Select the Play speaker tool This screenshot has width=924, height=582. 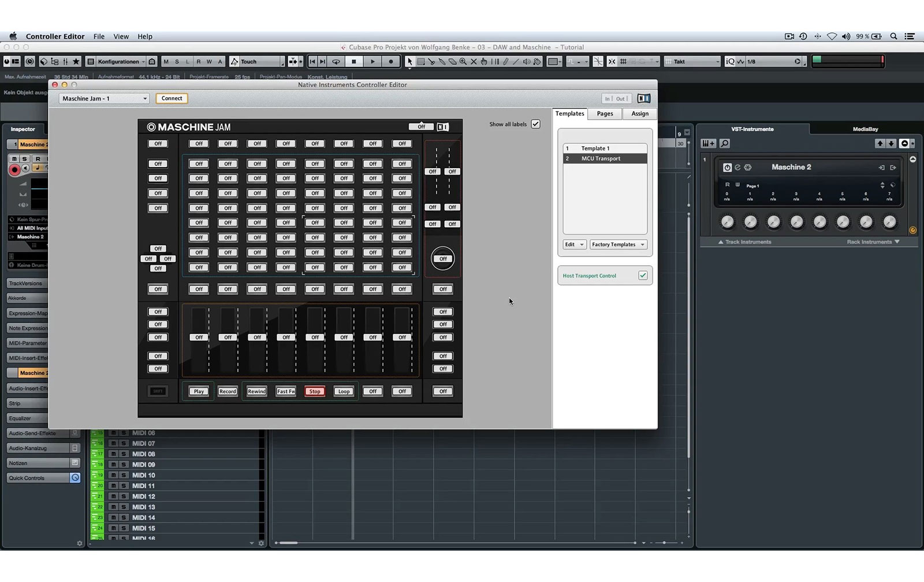pyautogui.click(x=527, y=61)
